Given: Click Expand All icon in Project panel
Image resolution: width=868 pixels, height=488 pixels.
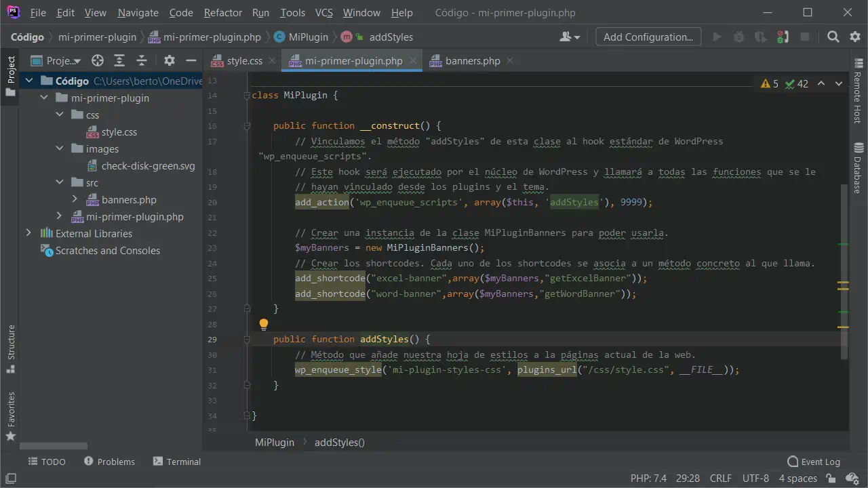Looking at the screenshot, I should 119,60.
